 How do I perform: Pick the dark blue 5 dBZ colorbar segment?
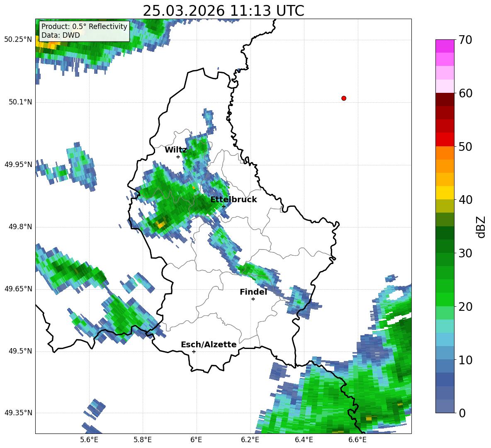445,380
